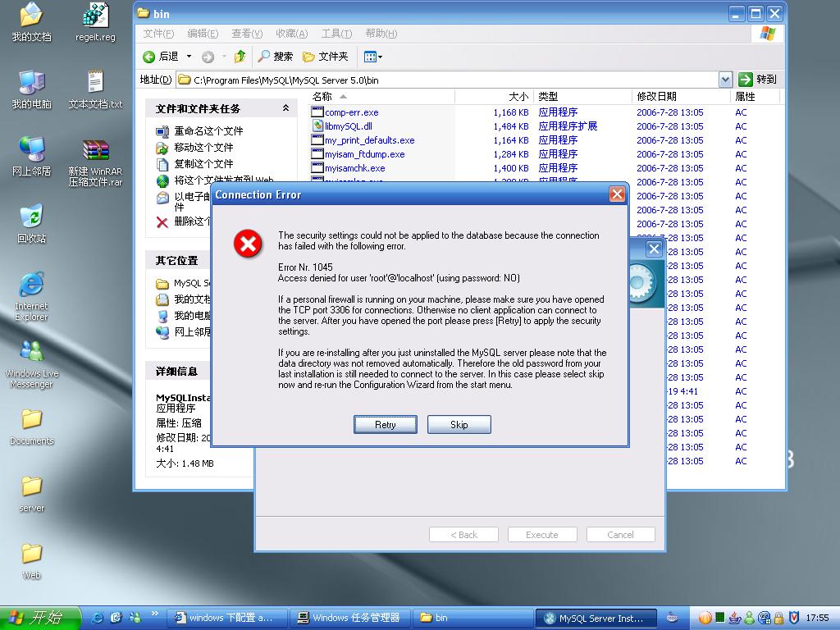Image resolution: width=840 pixels, height=630 pixels.
Task: Open My Computer desktop icon
Action: click(32, 89)
